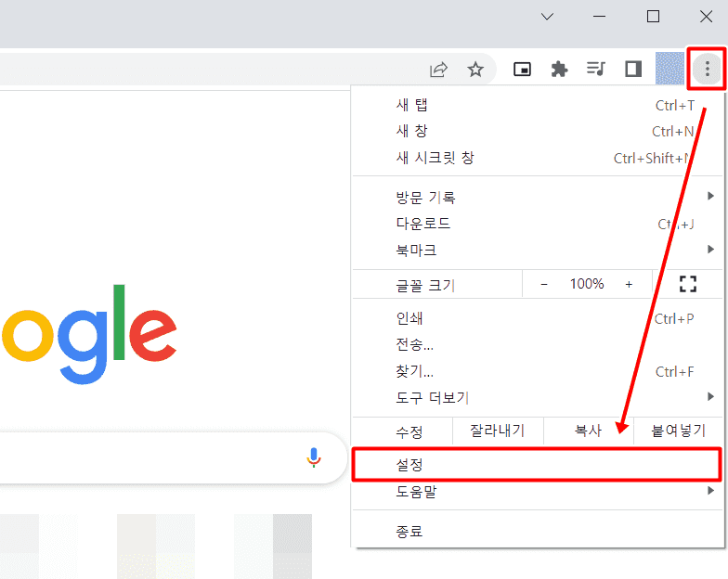This screenshot has height=579, width=728.
Task: Click the share page icon in address bar
Action: [x=438, y=70]
